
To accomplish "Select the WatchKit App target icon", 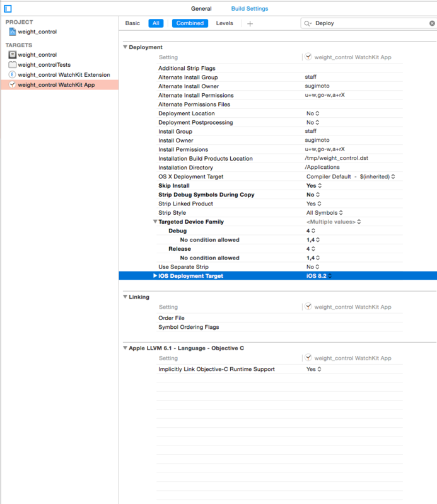I will click(12, 85).
